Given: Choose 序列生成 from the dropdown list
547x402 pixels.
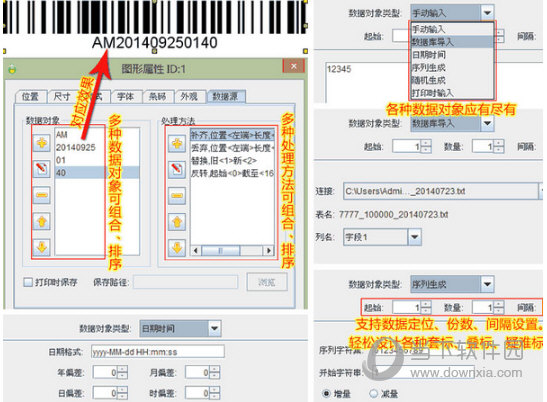Looking at the screenshot, I should click(x=452, y=67).
